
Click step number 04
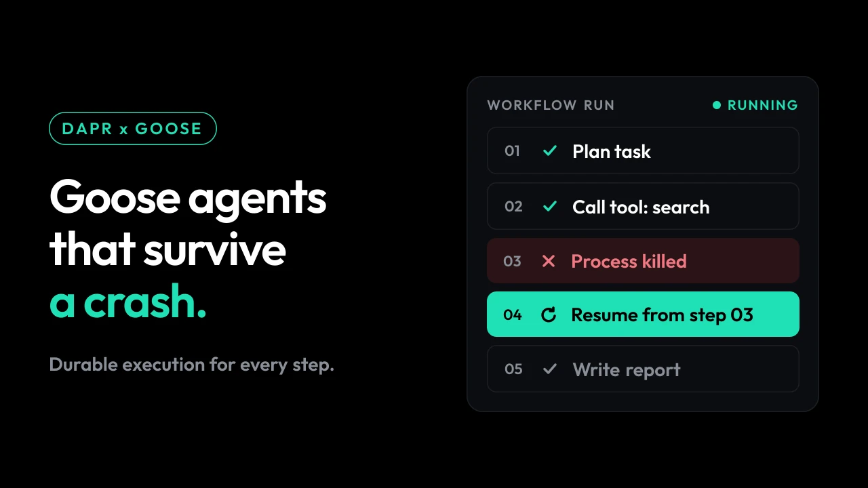click(x=513, y=314)
